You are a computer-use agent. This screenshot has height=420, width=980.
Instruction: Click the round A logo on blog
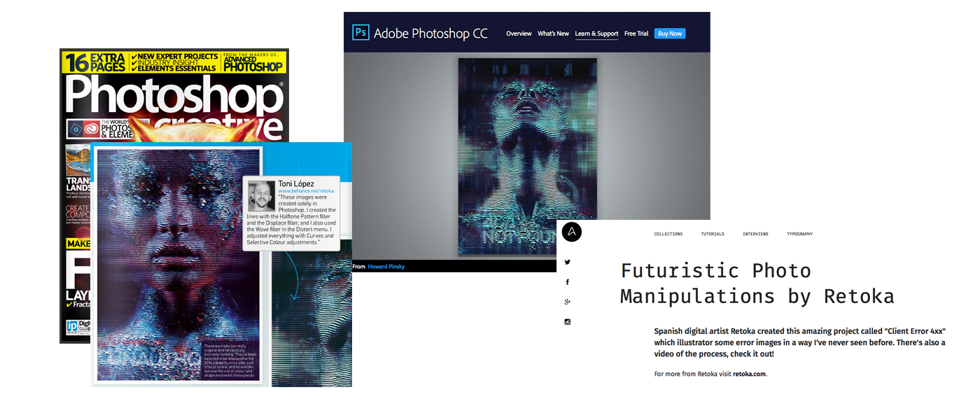coord(572,232)
